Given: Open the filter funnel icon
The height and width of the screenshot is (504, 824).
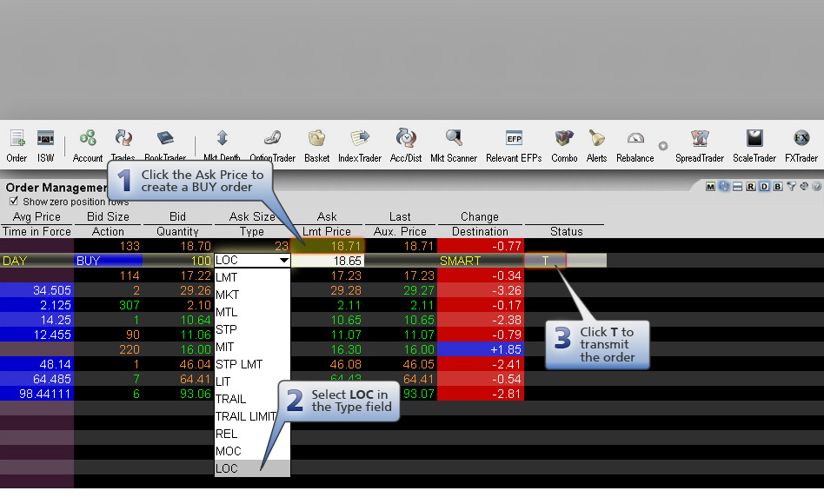Looking at the screenshot, I should 792,187.
